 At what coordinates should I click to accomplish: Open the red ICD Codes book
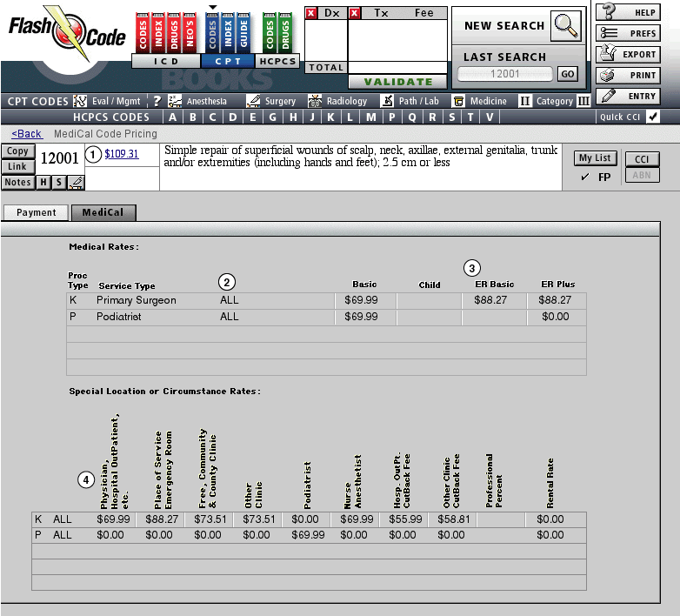point(143,33)
